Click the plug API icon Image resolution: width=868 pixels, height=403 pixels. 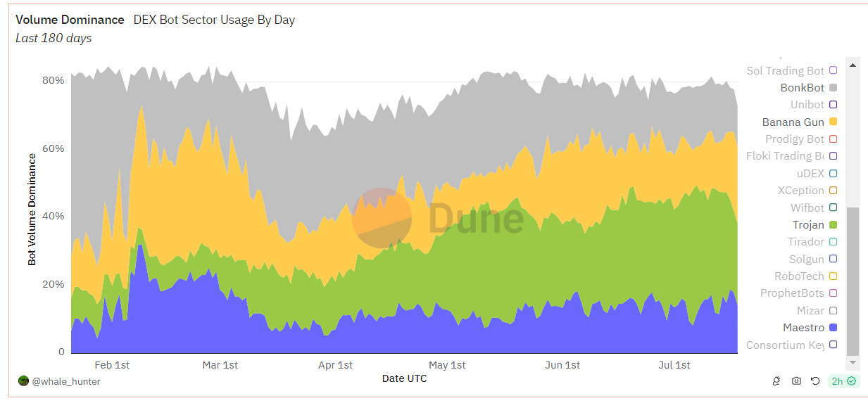point(776,380)
